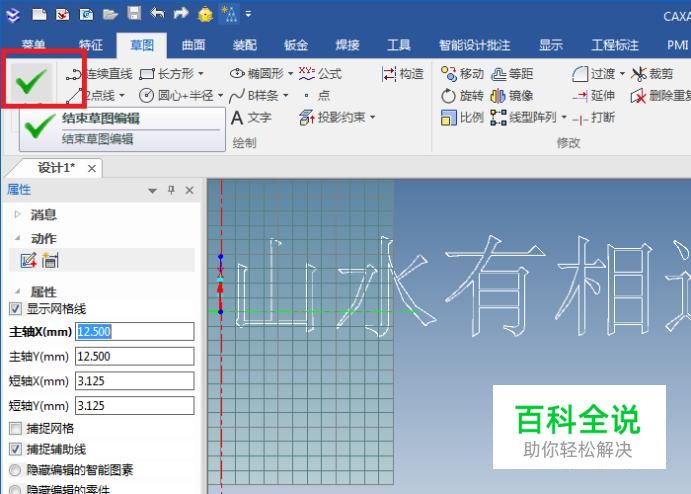Open the linear pattern dropdown arrow
This screenshot has height=494, width=691.
(x=564, y=117)
